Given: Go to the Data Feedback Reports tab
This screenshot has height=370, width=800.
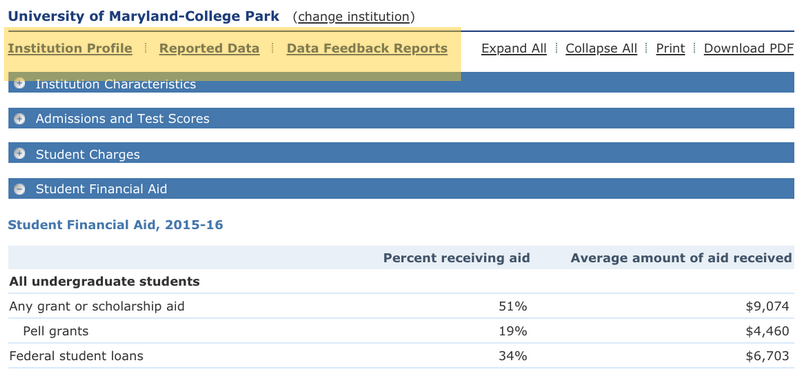Looking at the screenshot, I should [367, 48].
